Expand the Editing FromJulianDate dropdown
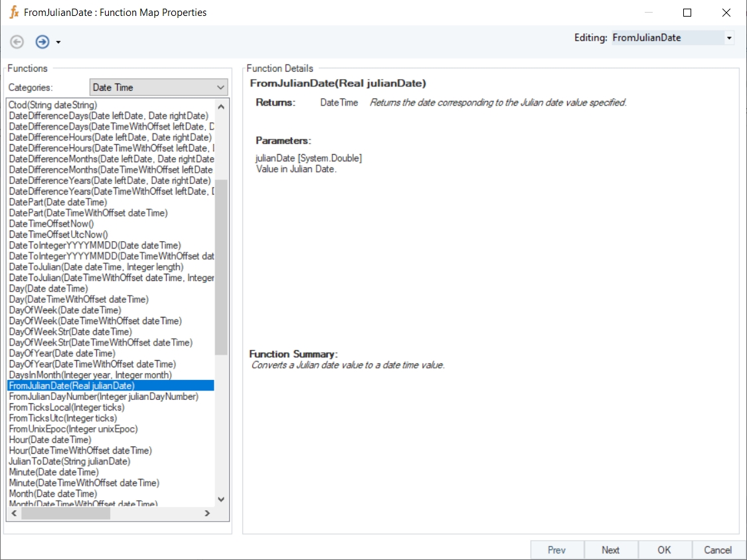 point(729,38)
